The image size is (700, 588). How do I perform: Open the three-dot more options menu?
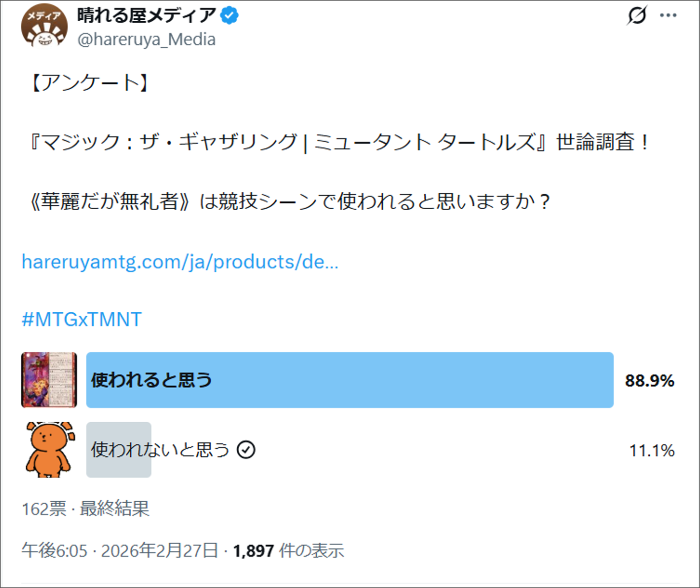668,15
